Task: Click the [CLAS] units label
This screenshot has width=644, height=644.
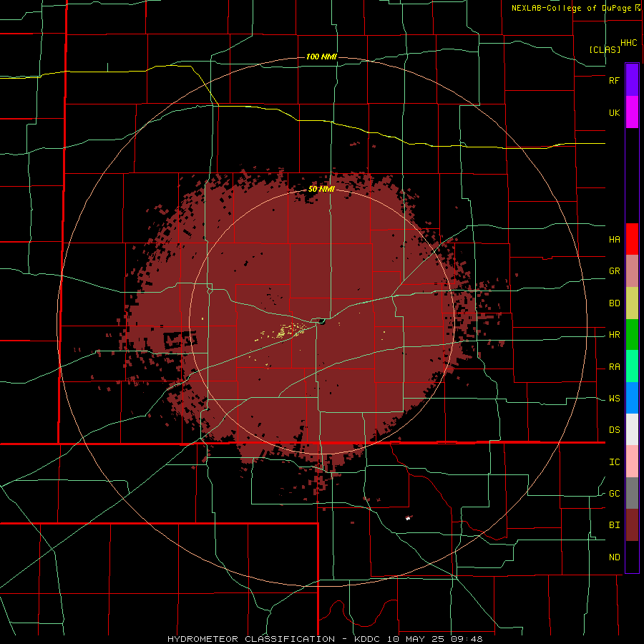Action: 605,49
